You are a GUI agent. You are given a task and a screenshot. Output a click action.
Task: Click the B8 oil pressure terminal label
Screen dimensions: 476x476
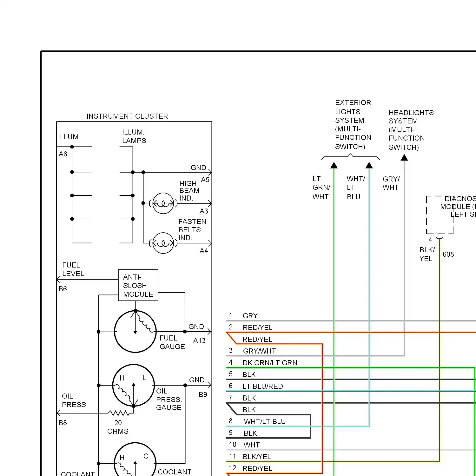tap(63, 423)
